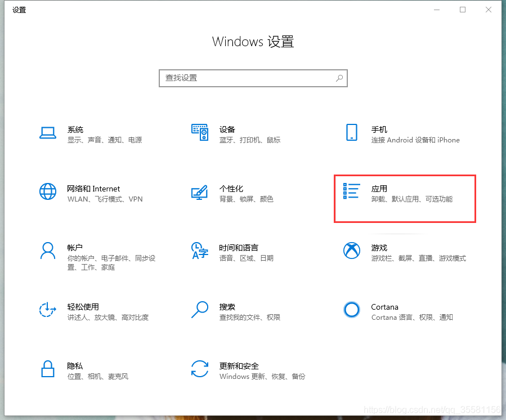
Task: Click the text WLAN、飞行模式、VPN
Action: [x=105, y=199]
